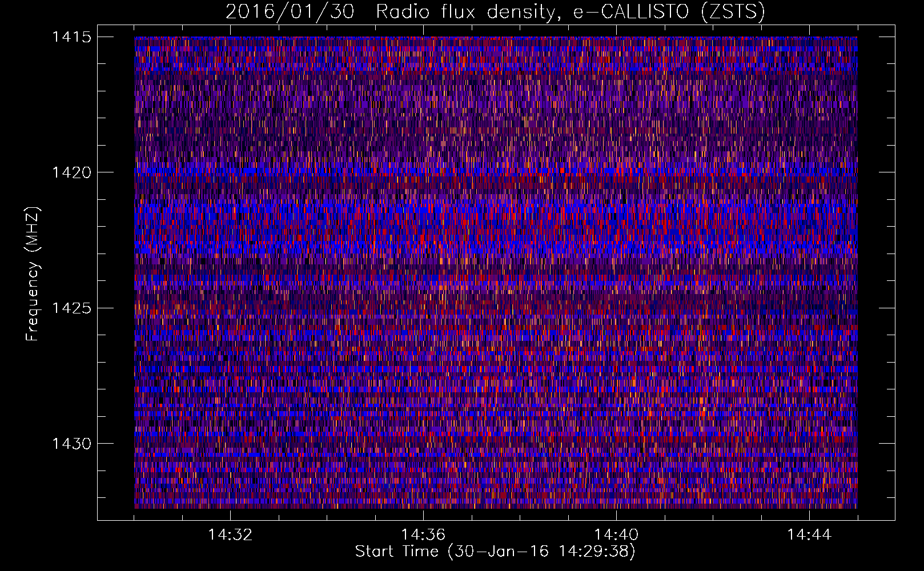924x571 pixels.
Task: Click the 14:44 time axis label
Action: click(809, 535)
